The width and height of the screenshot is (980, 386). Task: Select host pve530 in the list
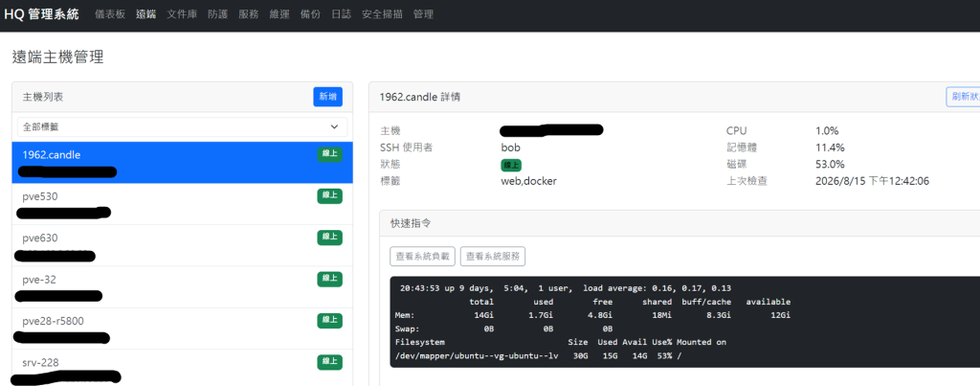[x=182, y=204]
